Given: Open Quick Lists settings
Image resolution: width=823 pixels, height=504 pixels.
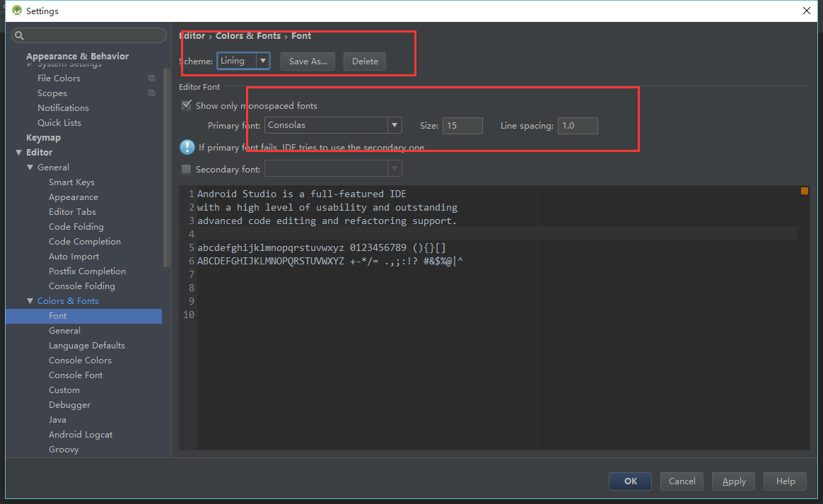Looking at the screenshot, I should pyautogui.click(x=59, y=122).
